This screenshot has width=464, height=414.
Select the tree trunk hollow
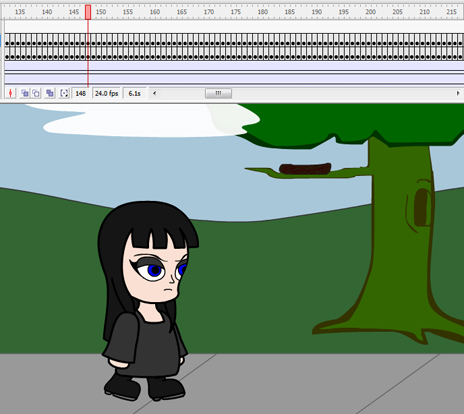(422, 207)
